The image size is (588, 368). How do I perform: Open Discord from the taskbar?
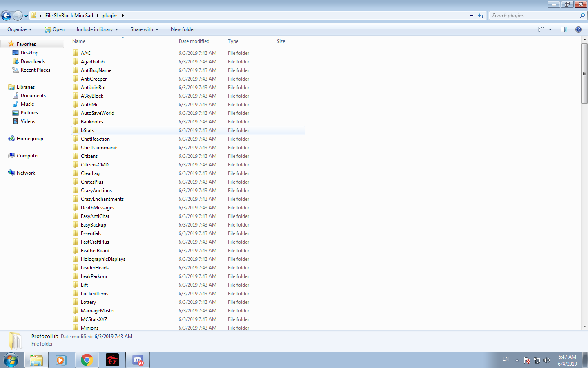pyautogui.click(x=138, y=360)
